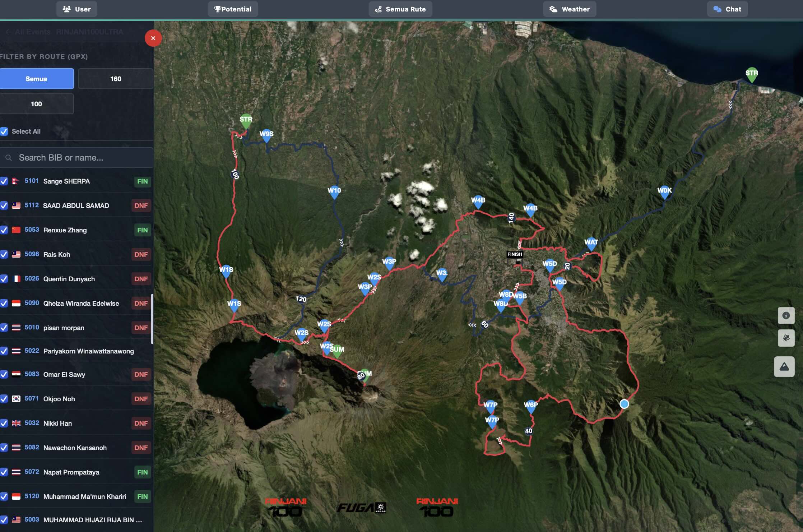803x532 pixels.
Task: Click the W3P marker near the clouds
Action: (389, 264)
